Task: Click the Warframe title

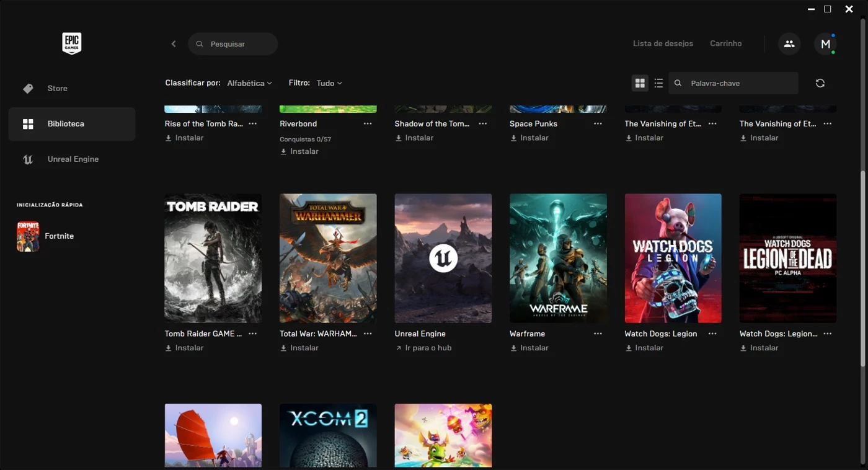Action: click(528, 334)
